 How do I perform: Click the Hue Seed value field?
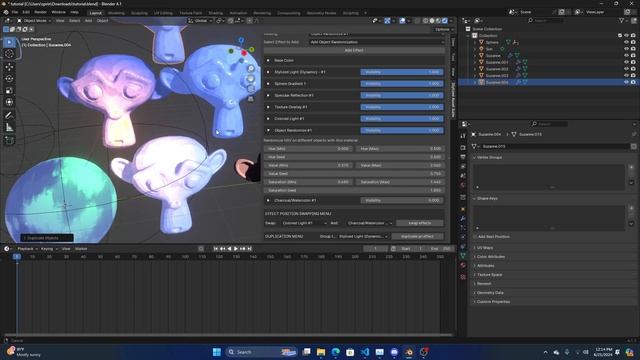click(x=354, y=157)
